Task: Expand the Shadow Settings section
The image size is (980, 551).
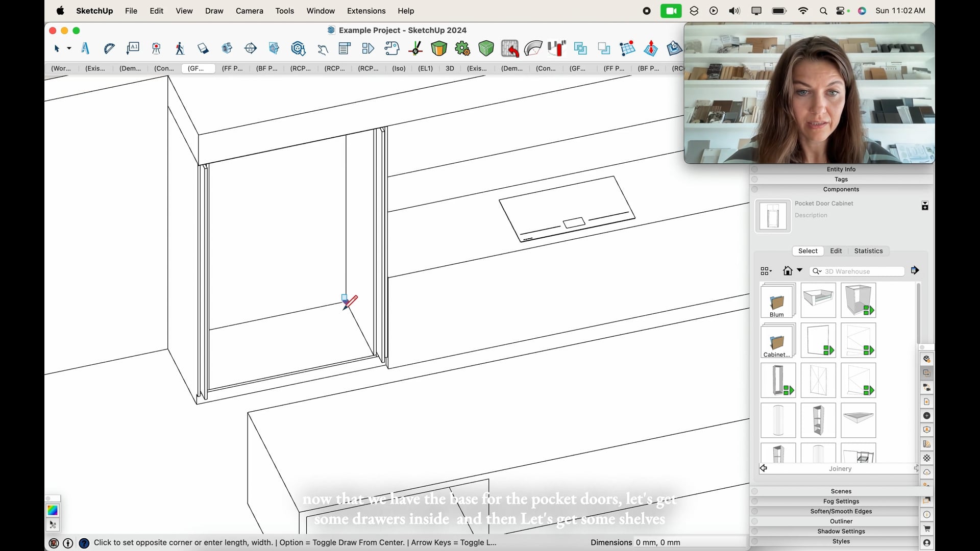Action: (841, 531)
